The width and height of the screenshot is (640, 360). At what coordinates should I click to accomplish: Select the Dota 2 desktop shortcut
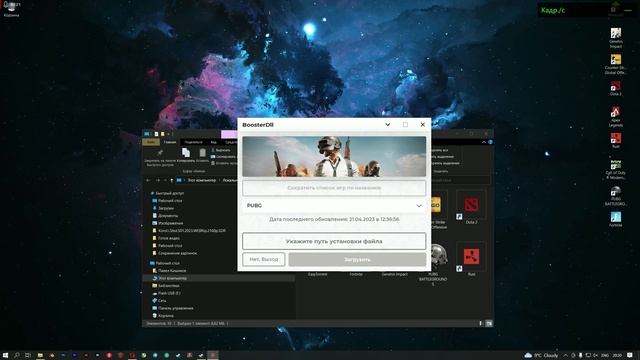(x=616, y=88)
